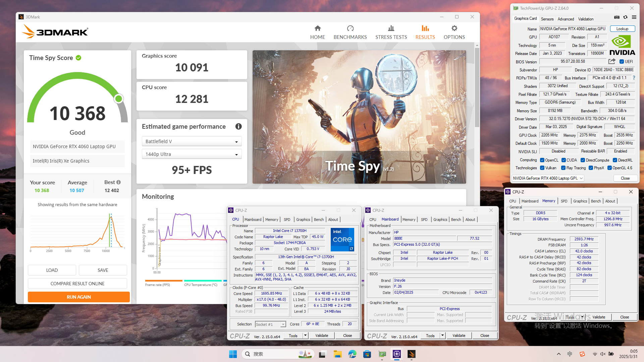Toggle the OpenCL checkbox in GPU-Z

[542, 160]
